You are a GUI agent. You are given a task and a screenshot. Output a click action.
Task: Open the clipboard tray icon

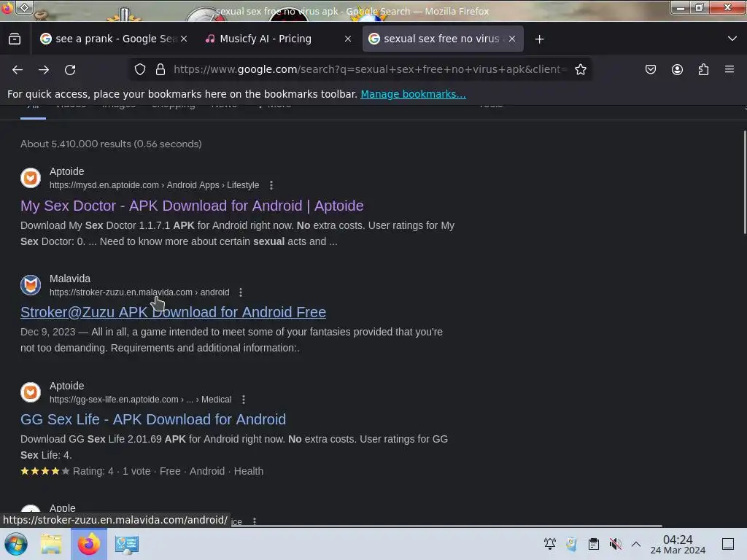pos(594,544)
